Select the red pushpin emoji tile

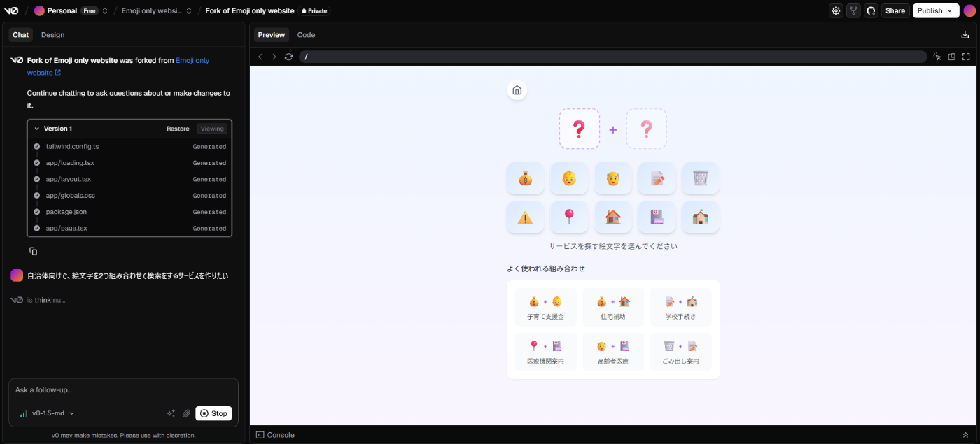coord(569,217)
